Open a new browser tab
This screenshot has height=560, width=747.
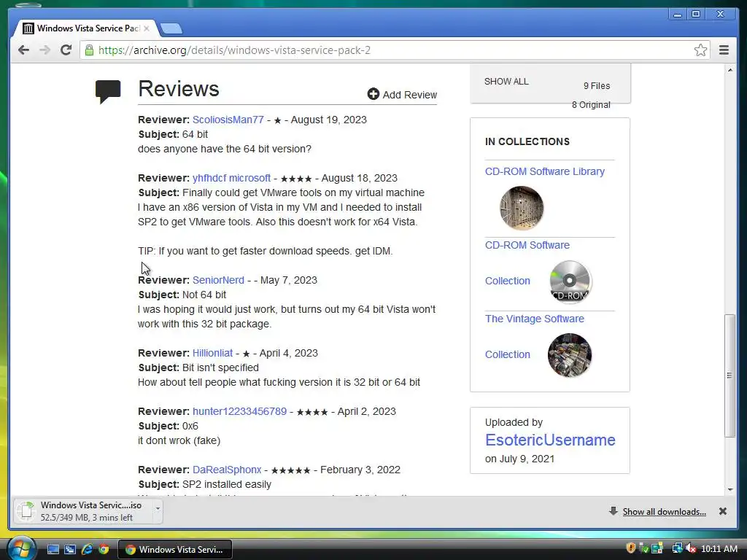click(171, 29)
